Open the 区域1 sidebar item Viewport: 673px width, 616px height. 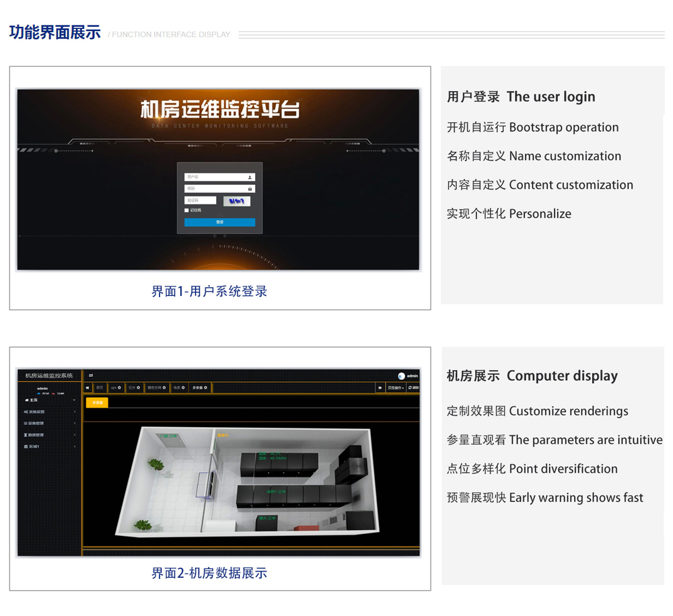(47, 447)
